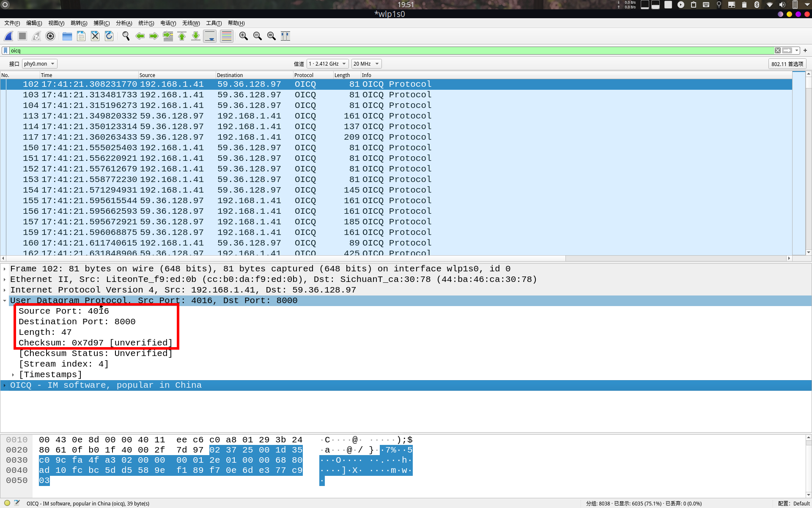Select the Checksum Status: Unverified line
The image size is (812, 508).
(96, 353)
